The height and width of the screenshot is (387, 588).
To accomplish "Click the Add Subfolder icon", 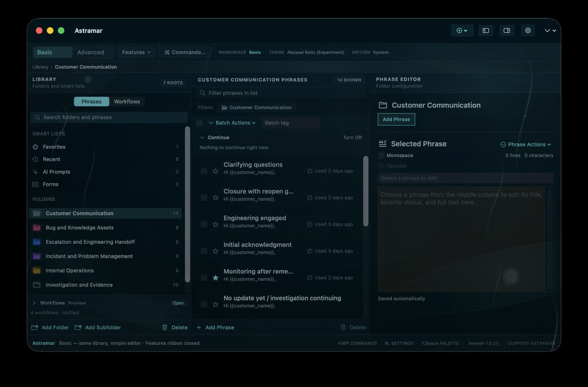I will tap(78, 328).
